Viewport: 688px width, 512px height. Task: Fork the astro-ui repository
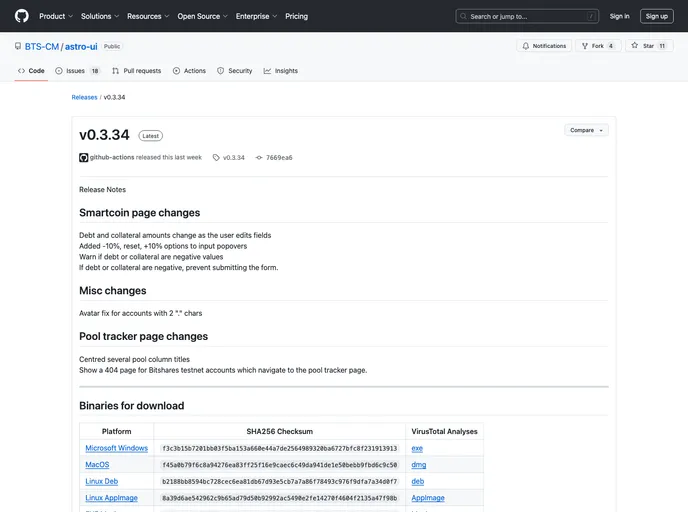point(598,46)
